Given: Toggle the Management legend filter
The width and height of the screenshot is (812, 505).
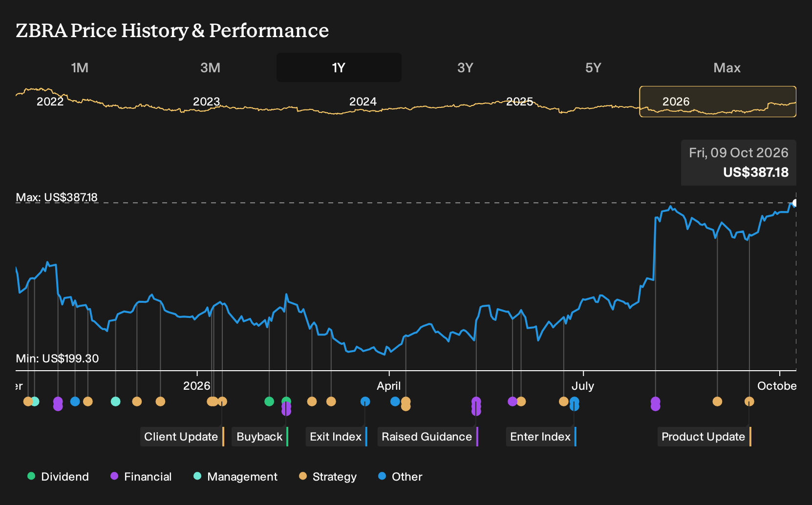Looking at the screenshot, I should 235,477.
